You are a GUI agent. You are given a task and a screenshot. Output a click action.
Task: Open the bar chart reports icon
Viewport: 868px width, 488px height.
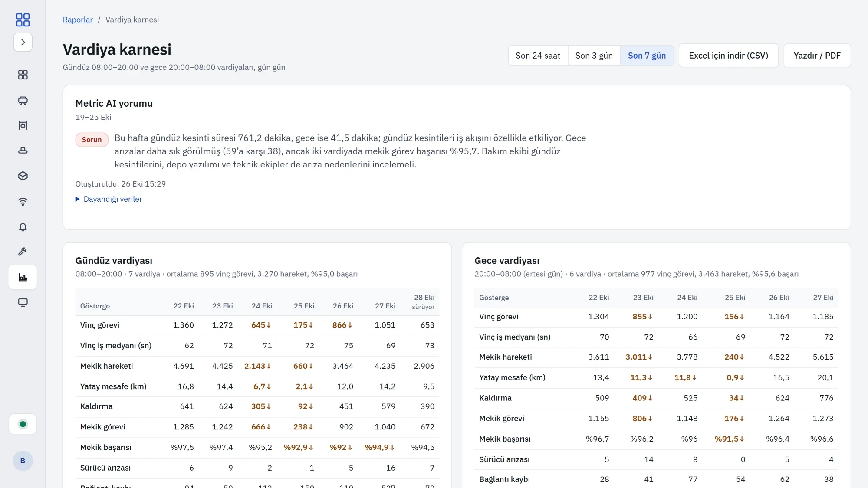(23, 277)
